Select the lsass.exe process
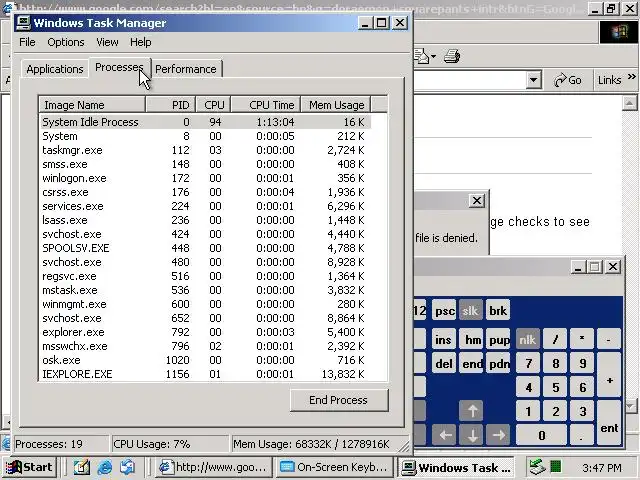The image size is (640, 480). click(205, 220)
